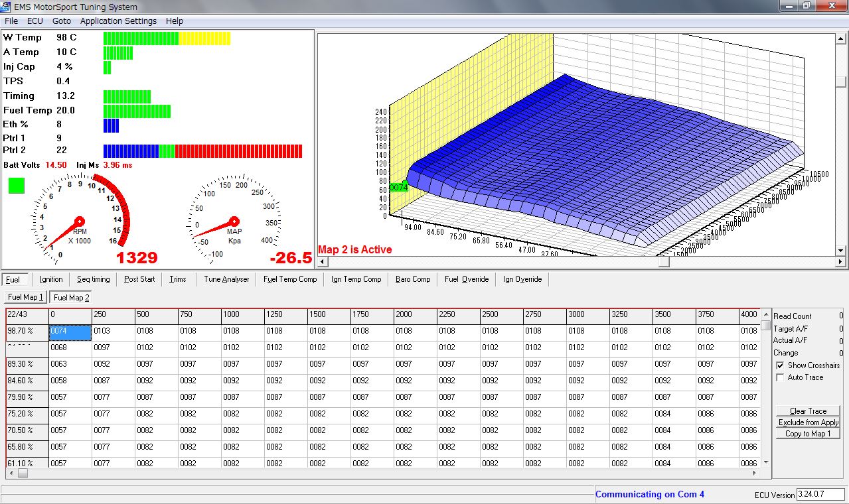Viewport: 849px width, 504px height.
Task: Open the Application Settings menu
Action: click(118, 21)
